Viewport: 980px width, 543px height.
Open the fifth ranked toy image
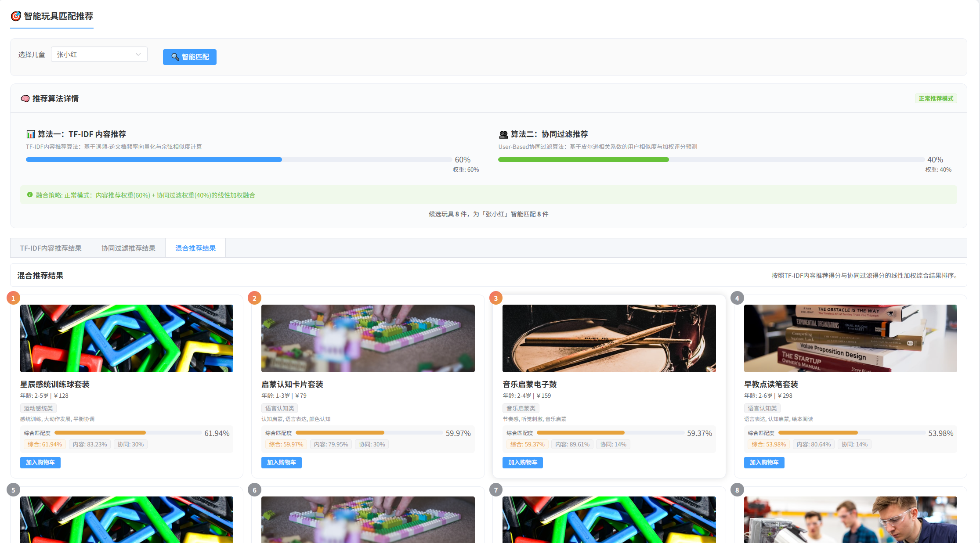[127, 520]
